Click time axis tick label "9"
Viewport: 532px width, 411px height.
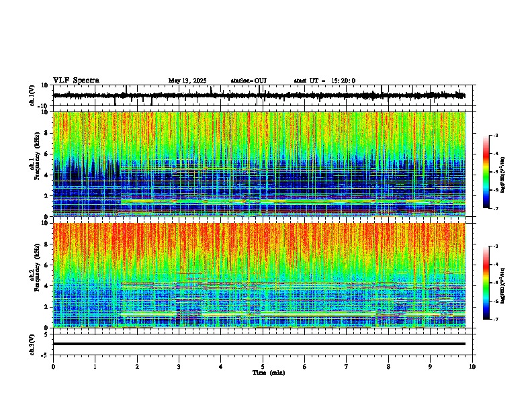click(x=430, y=367)
